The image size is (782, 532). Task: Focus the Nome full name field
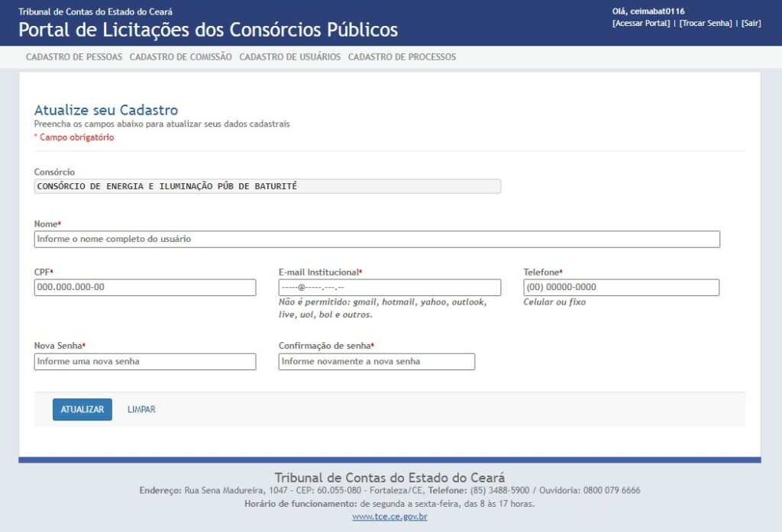(376, 239)
